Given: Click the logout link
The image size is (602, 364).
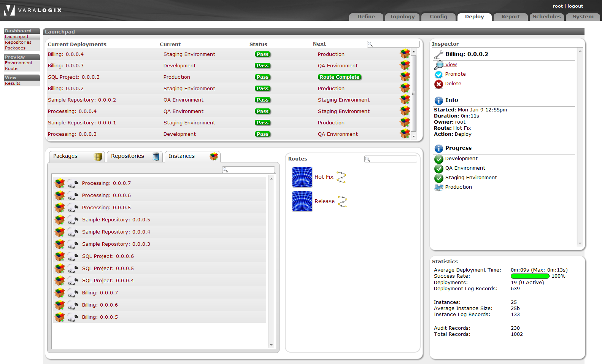Looking at the screenshot, I should (x=575, y=6).
